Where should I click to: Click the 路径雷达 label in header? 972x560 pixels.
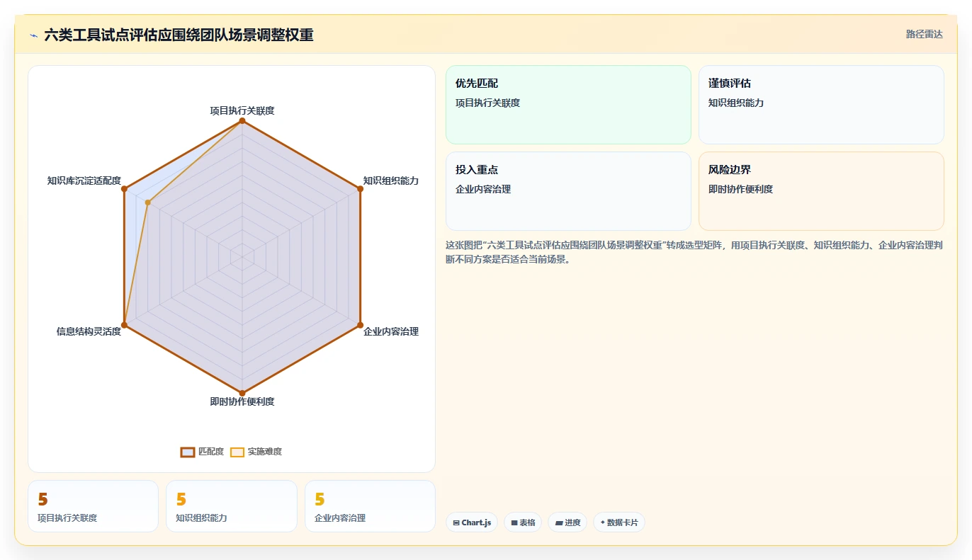924,34
